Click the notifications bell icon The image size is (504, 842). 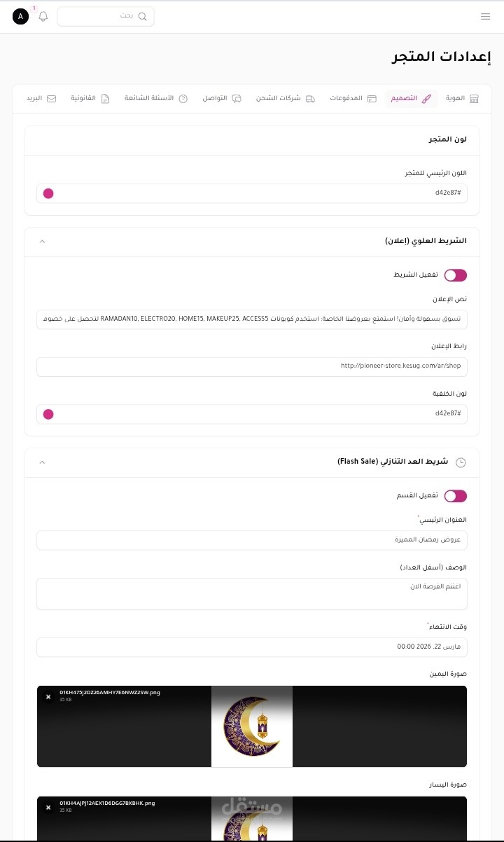point(43,16)
